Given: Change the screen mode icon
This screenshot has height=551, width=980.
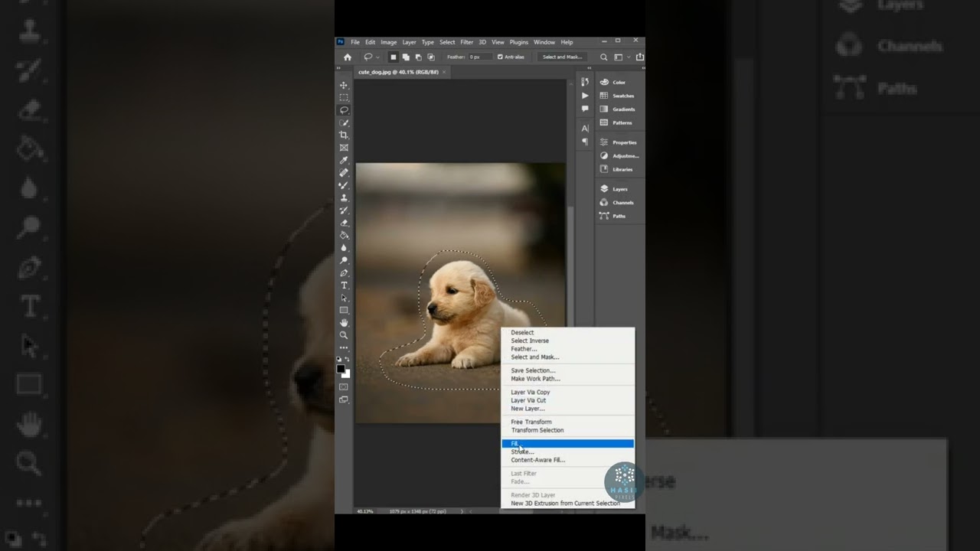Looking at the screenshot, I should click(x=344, y=399).
